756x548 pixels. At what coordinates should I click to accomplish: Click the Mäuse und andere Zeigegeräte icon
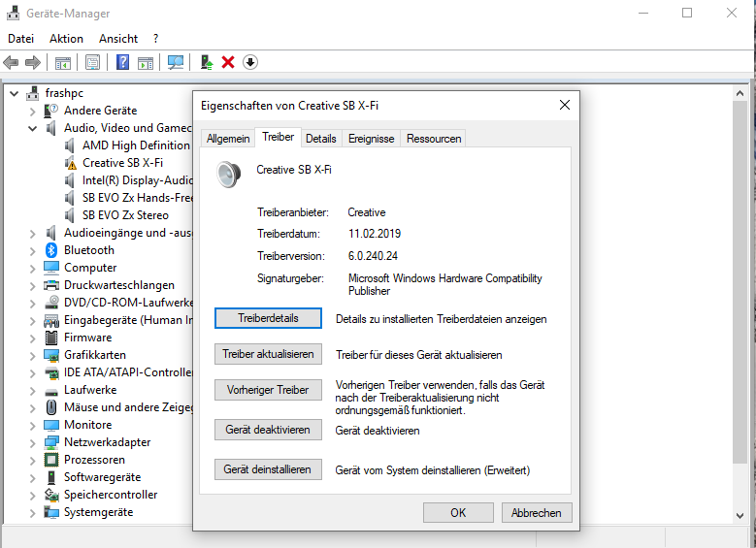point(51,407)
